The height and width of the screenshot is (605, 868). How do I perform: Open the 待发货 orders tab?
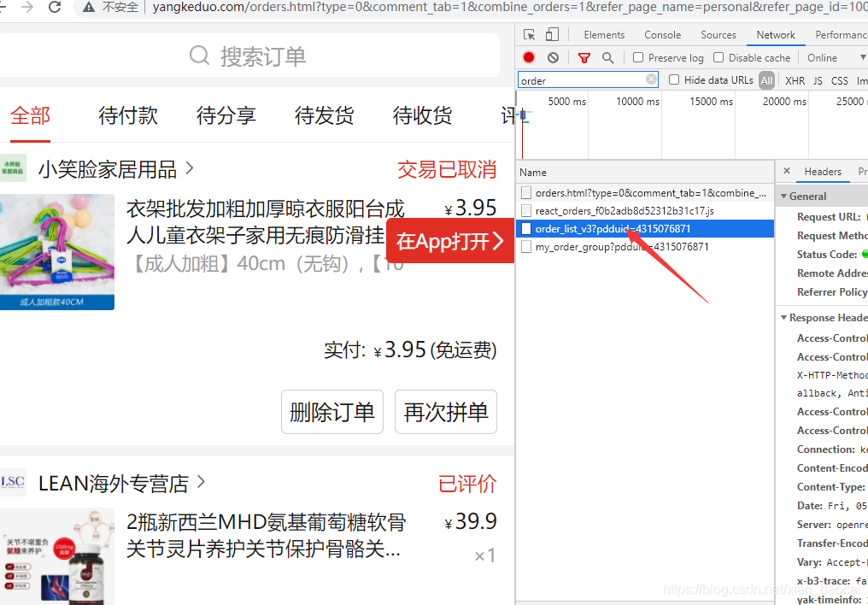(x=324, y=115)
